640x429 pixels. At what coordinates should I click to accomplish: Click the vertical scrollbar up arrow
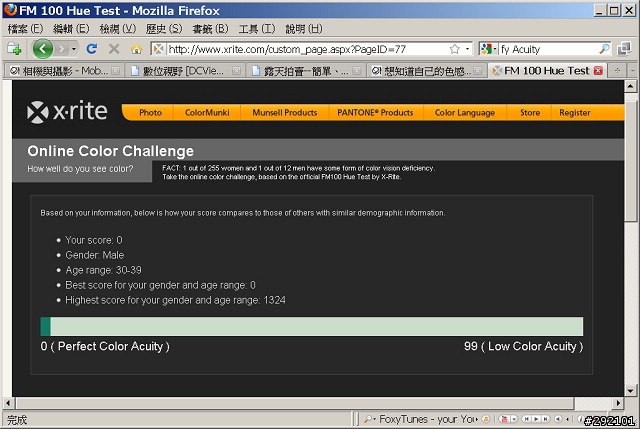[631, 86]
